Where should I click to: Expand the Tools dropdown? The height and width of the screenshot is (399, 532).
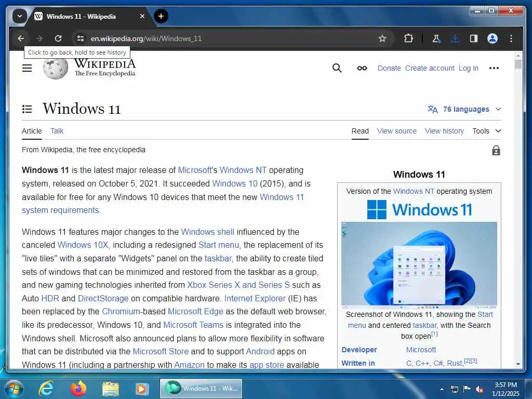[x=486, y=131]
